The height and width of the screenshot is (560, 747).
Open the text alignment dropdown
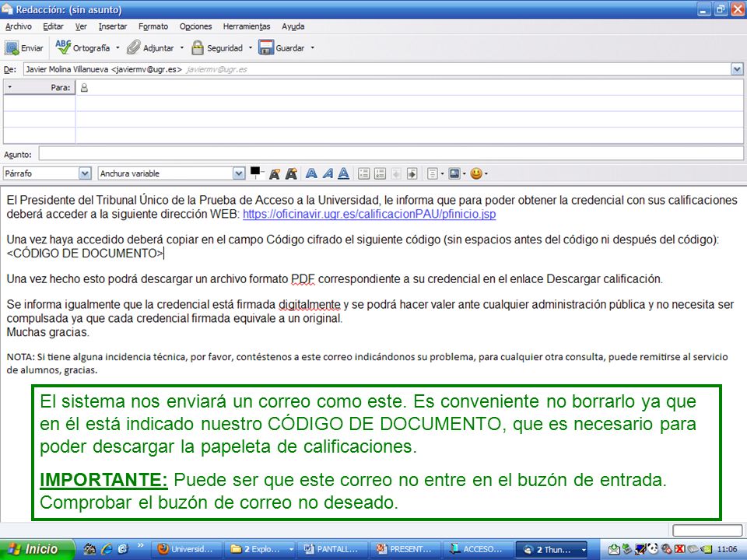click(x=435, y=173)
